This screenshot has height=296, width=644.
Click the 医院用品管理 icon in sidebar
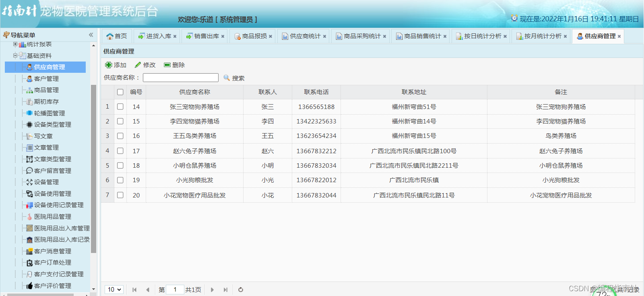point(29,217)
